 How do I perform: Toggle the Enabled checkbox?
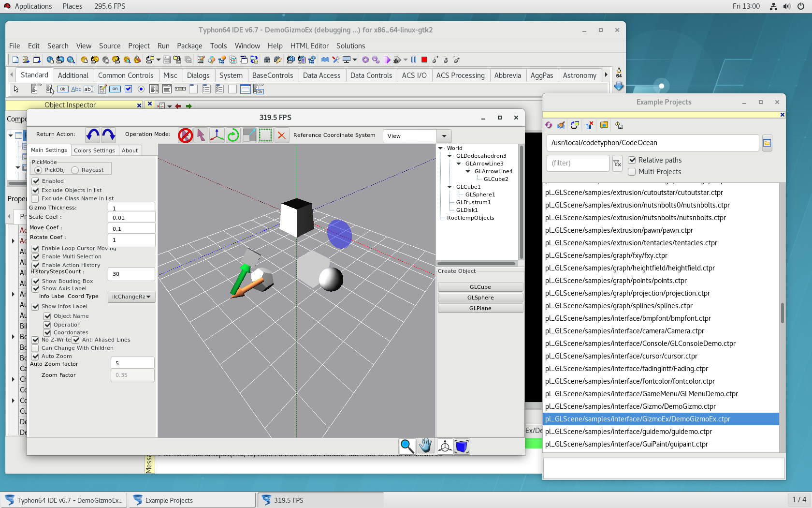pos(35,181)
